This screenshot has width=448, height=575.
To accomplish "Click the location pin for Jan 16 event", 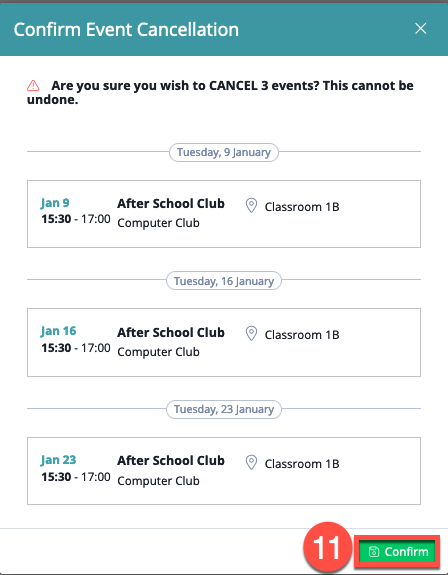I will coord(251,334).
